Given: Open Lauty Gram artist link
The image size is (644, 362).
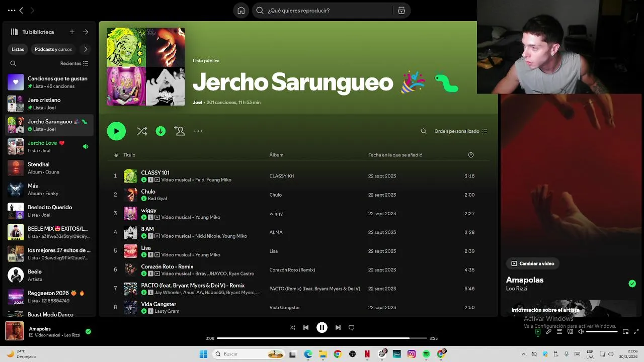Looking at the screenshot, I should click(167, 311).
